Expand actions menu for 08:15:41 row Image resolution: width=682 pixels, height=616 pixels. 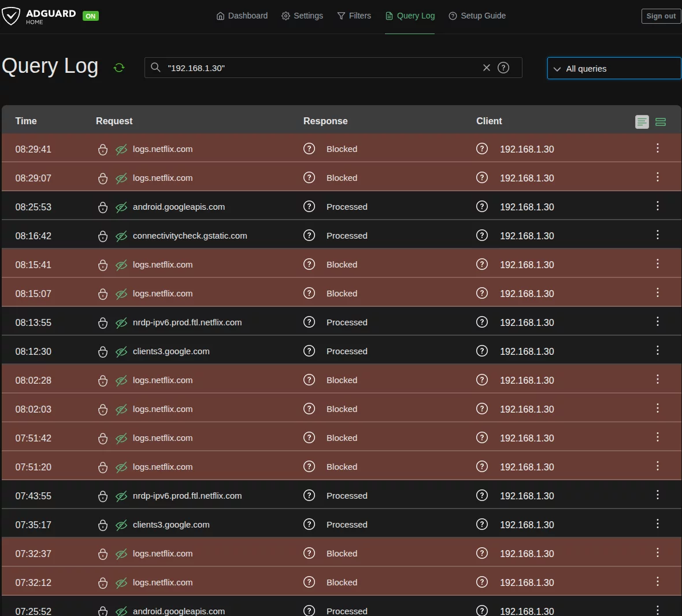pos(657,264)
